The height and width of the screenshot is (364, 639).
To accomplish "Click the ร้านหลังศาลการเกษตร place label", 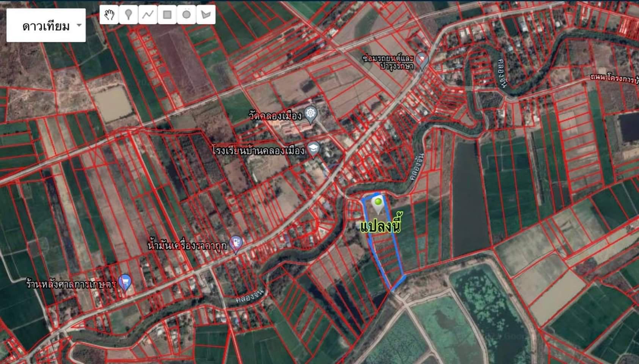I will pyautogui.click(x=71, y=284).
